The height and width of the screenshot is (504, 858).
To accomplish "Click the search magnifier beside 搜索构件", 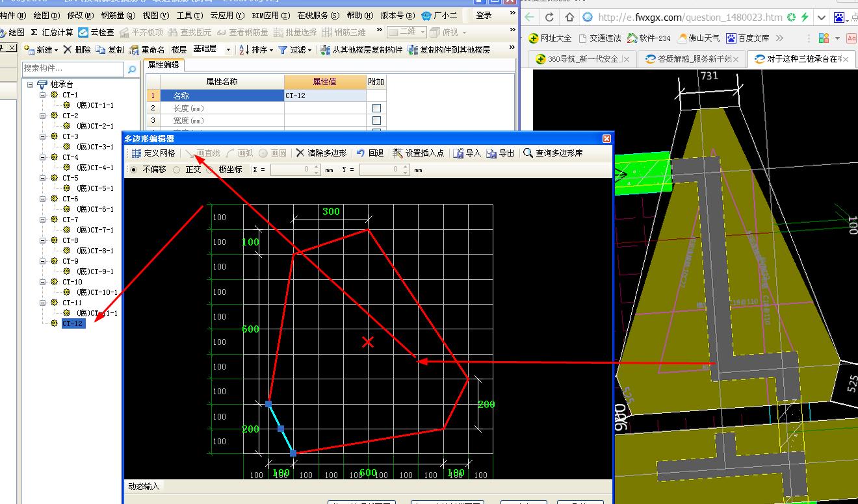I will click(x=132, y=68).
